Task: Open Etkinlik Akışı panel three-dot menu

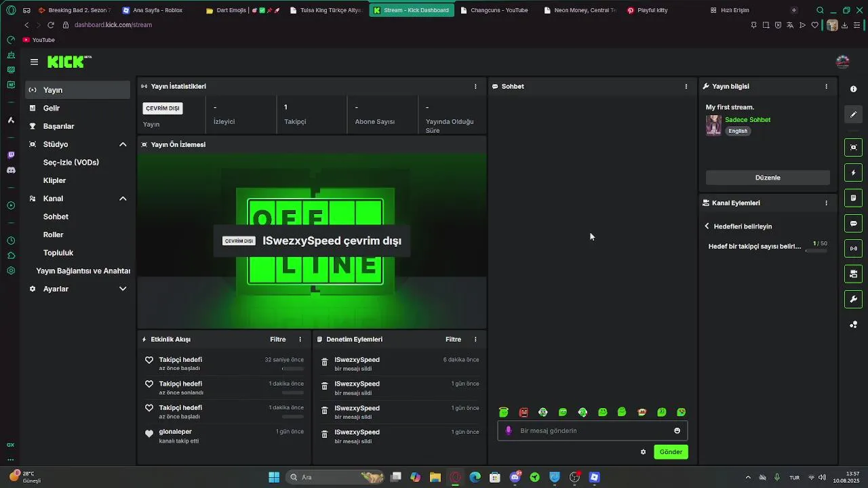Action: coord(300,339)
